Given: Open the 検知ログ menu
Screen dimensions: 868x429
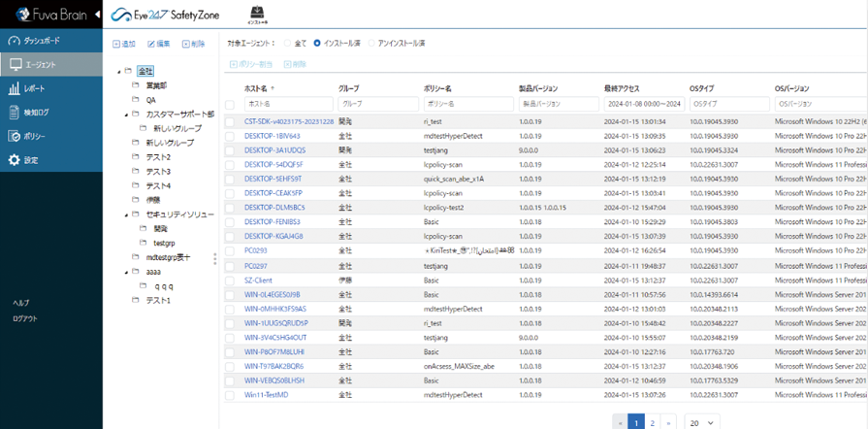Looking at the screenshot, I should point(51,113).
